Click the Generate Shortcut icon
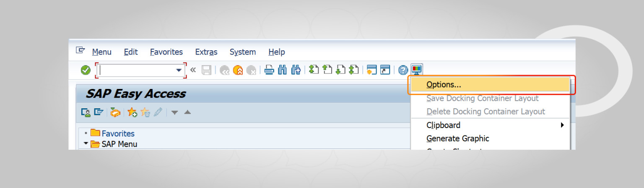The width and height of the screenshot is (644, 188). [x=385, y=70]
